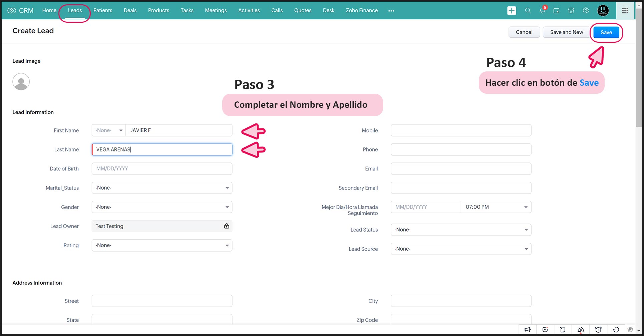Open the 07:00 PM time dropdown
Image resolution: width=644 pixels, height=336 pixels.
click(496, 207)
